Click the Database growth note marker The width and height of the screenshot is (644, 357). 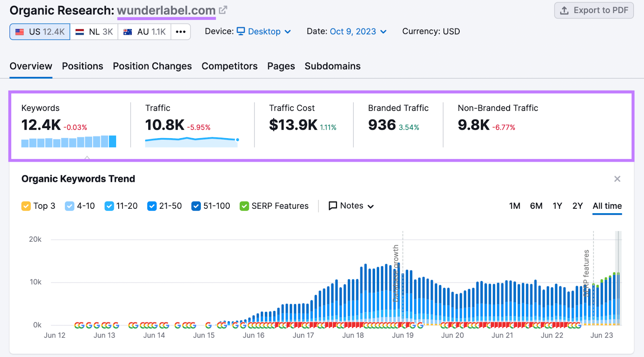click(396, 273)
